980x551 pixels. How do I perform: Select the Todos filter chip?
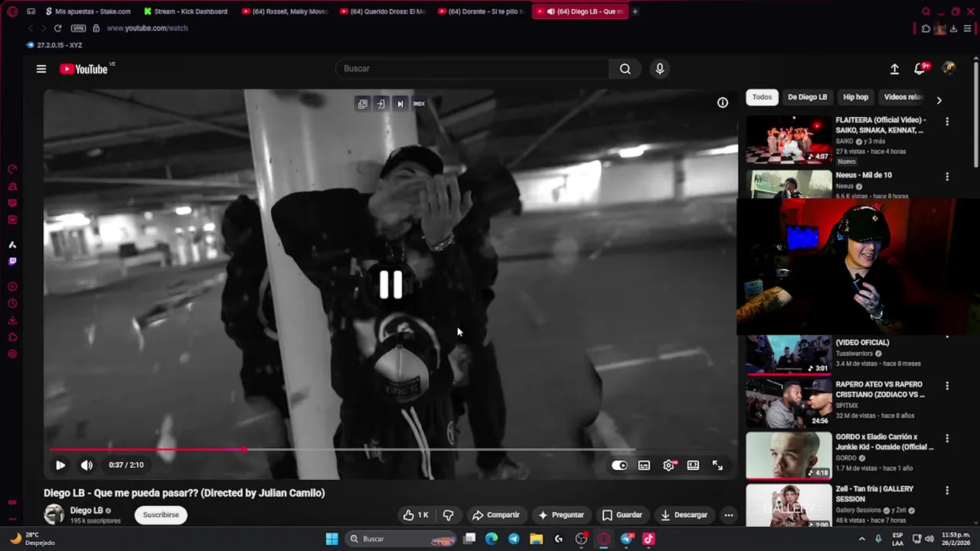pyautogui.click(x=762, y=97)
